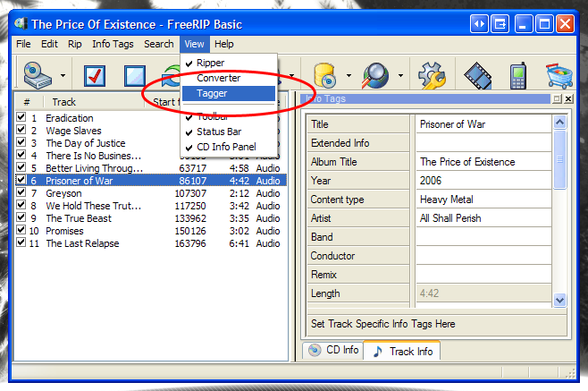Switch to the CD Info tab
This screenshot has height=391, width=588.
tap(333, 350)
